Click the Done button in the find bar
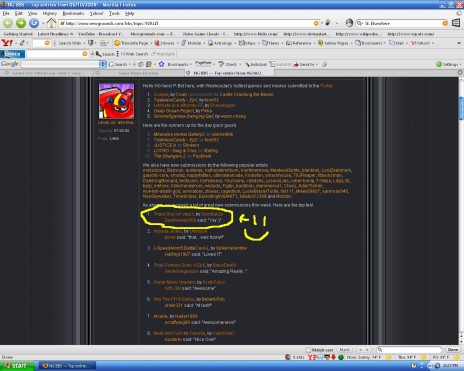 click(x=453, y=350)
